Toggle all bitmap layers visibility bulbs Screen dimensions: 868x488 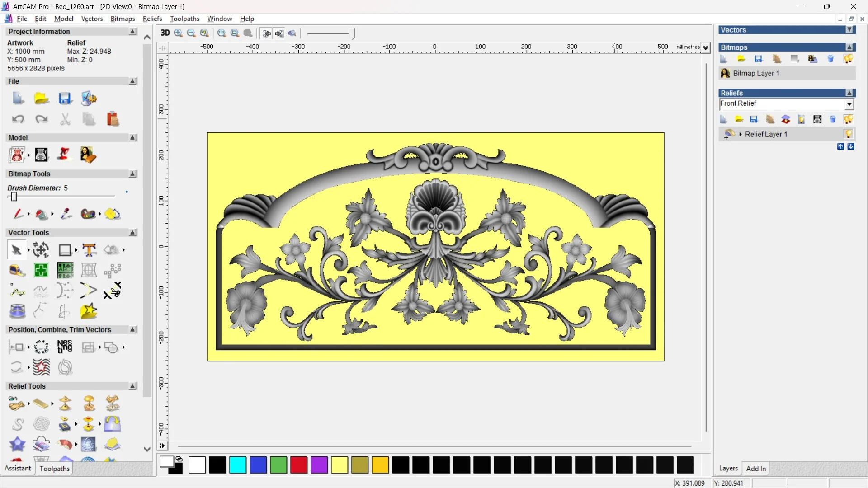848,59
